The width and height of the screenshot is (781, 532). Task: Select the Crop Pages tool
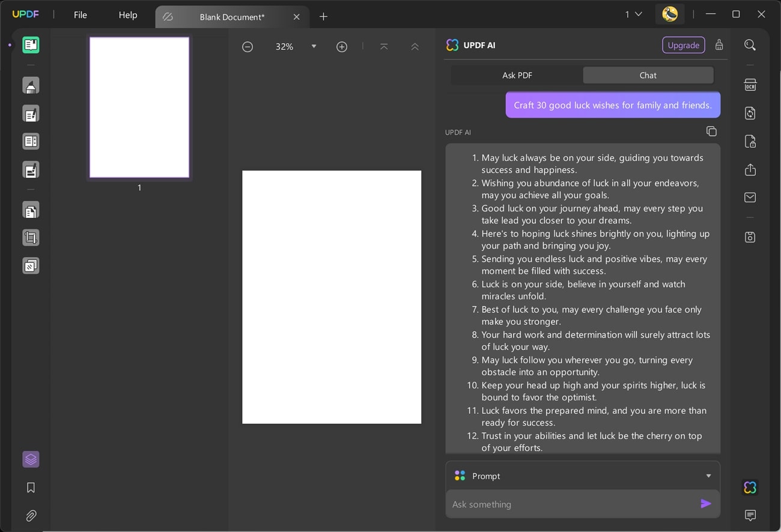[31, 238]
